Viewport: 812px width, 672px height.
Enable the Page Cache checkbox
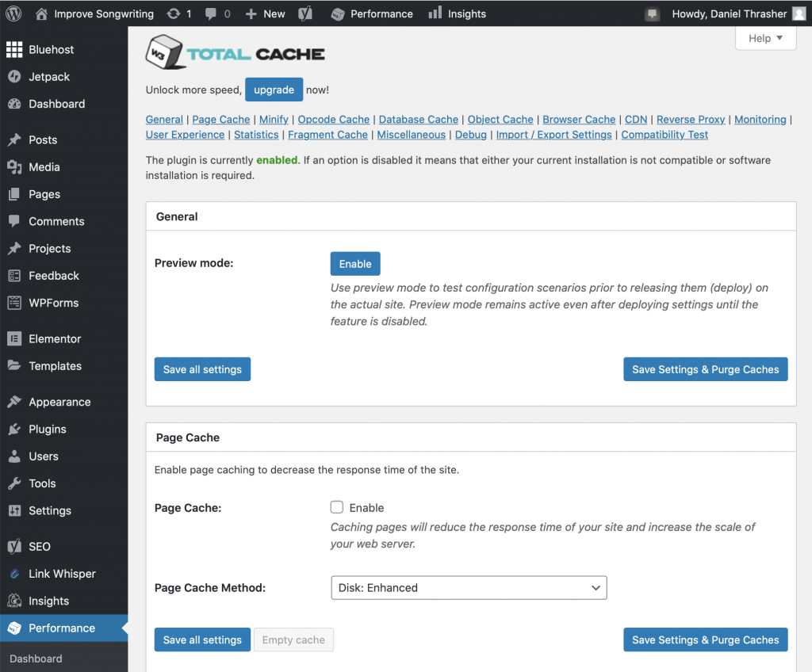pos(336,507)
